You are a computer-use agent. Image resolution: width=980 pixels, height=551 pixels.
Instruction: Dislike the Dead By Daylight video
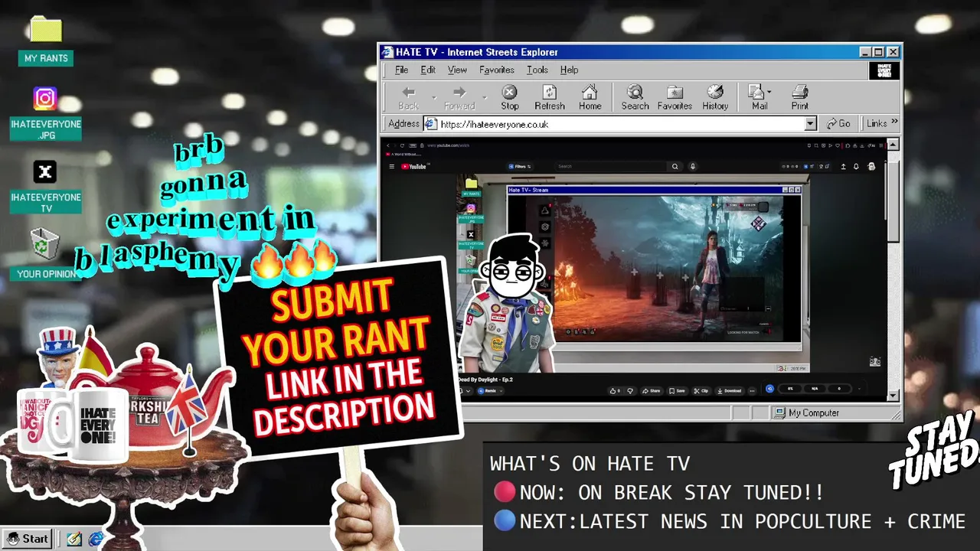click(x=630, y=390)
